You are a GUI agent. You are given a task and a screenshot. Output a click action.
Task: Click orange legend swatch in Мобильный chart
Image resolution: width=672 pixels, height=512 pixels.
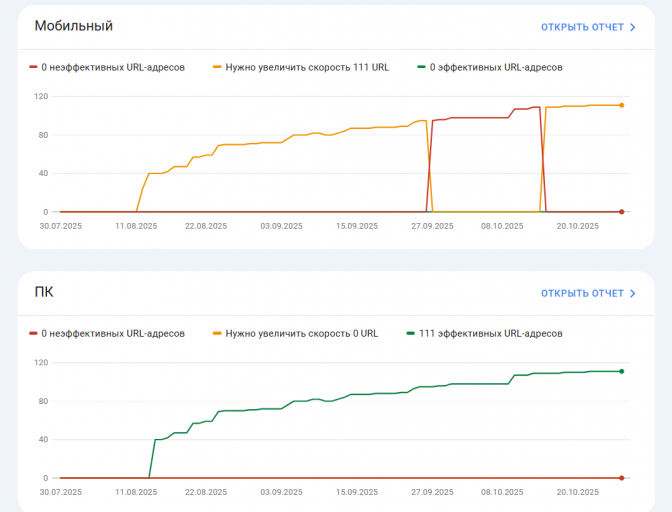click(217, 68)
